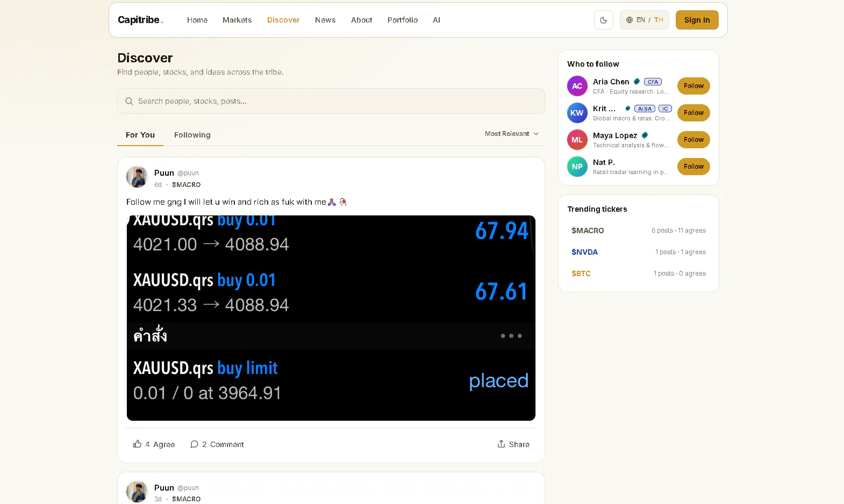The height and width of the screenshot is (504, 844).
Task: Click the '6 posts · 11 agrees' text
Action: [678, 231]
